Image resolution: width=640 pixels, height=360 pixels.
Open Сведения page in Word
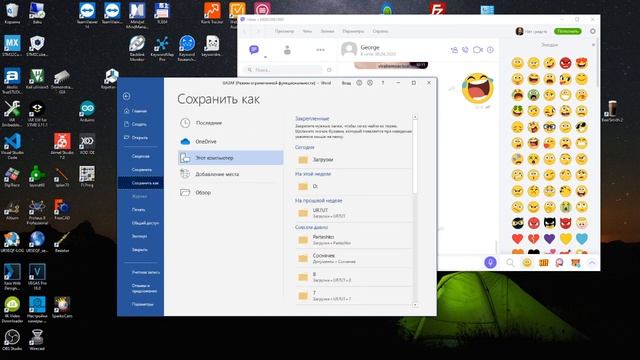click(x=140, y=156)
